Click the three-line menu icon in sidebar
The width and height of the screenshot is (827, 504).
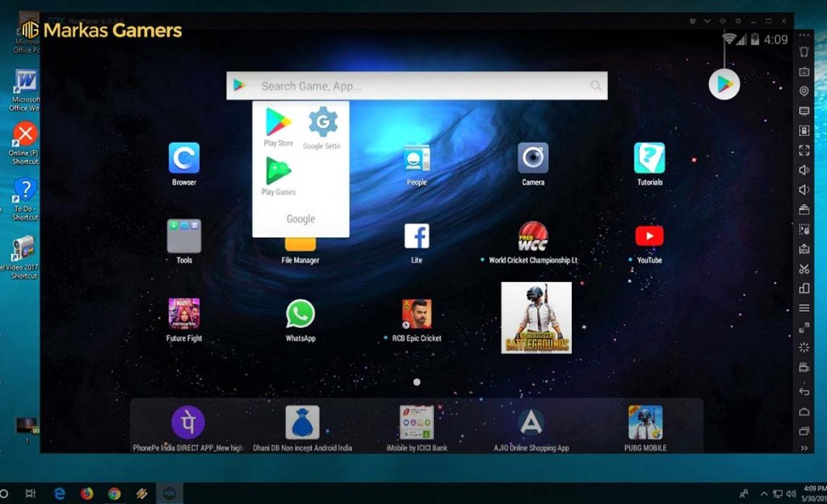click(x=804, y=308)
